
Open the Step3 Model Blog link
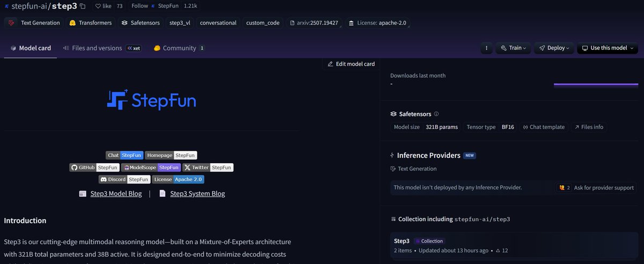click(x=116, y=194)
